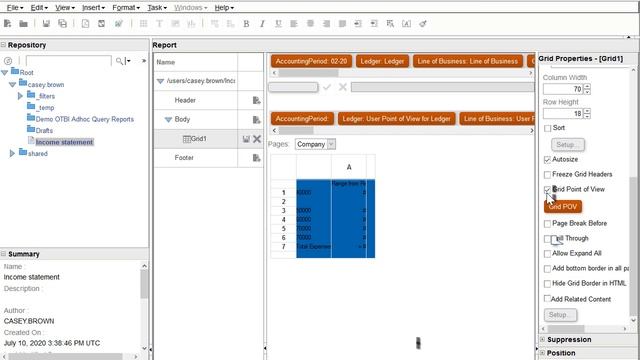Viewport: 640px width, 360px height.
Task: Toggle the Grid Point of View checkbox
Action: coord(548,189)
